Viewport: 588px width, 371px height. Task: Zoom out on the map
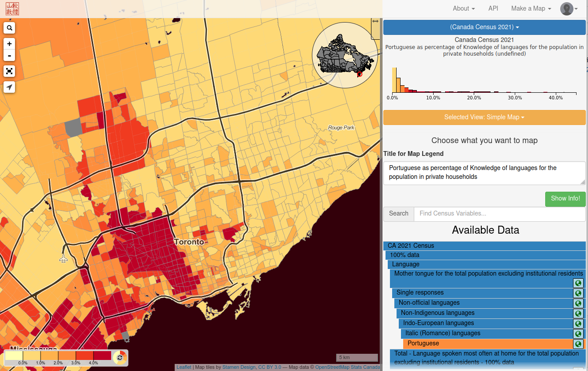coord(9,55)
